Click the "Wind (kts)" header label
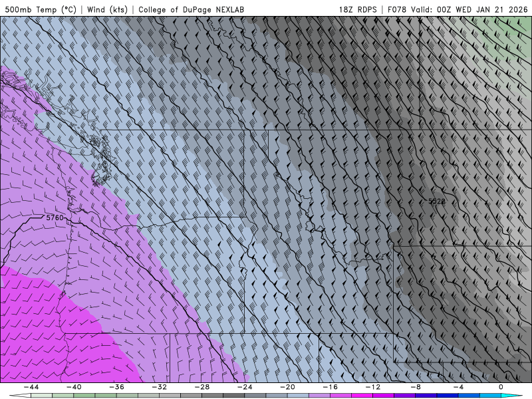This screenshot has height=399, width=532. (108, 9)
